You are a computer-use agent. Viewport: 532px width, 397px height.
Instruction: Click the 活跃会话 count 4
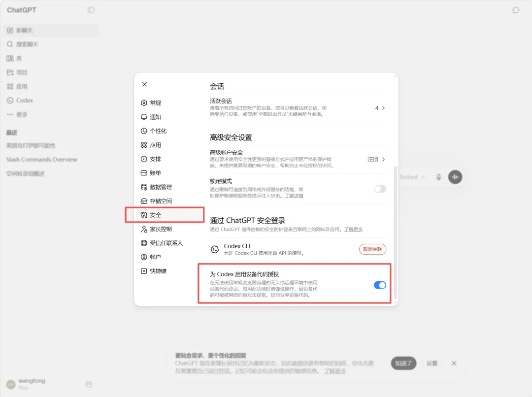click(x=377, y=108)
